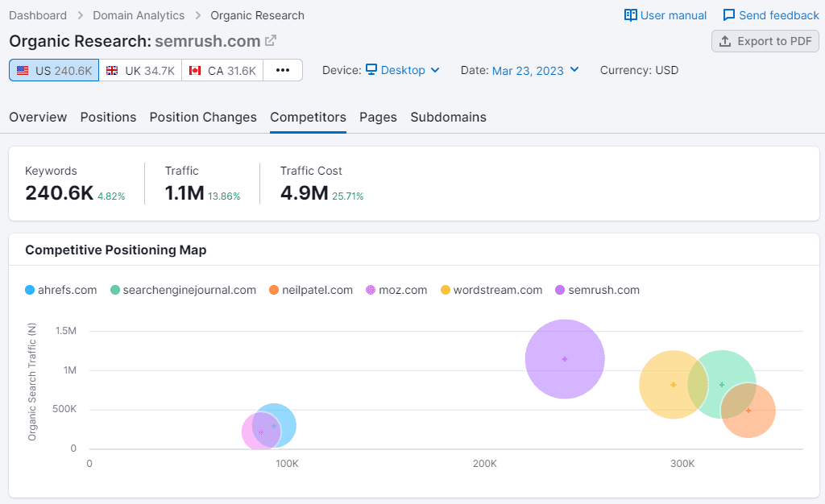Click the blue ahrefs.com bubble center
The height and width of the screenshot is (504, 825).
point(274,426)
